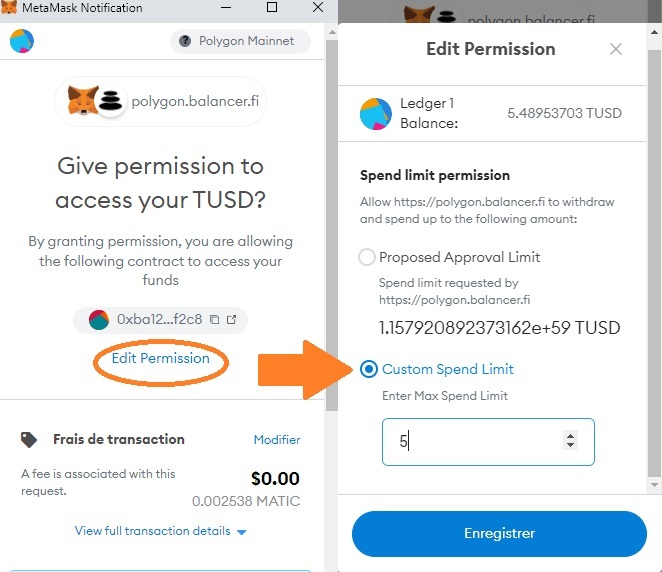
Task: Click the transaction fee tag icon
Action: (30, 439)
